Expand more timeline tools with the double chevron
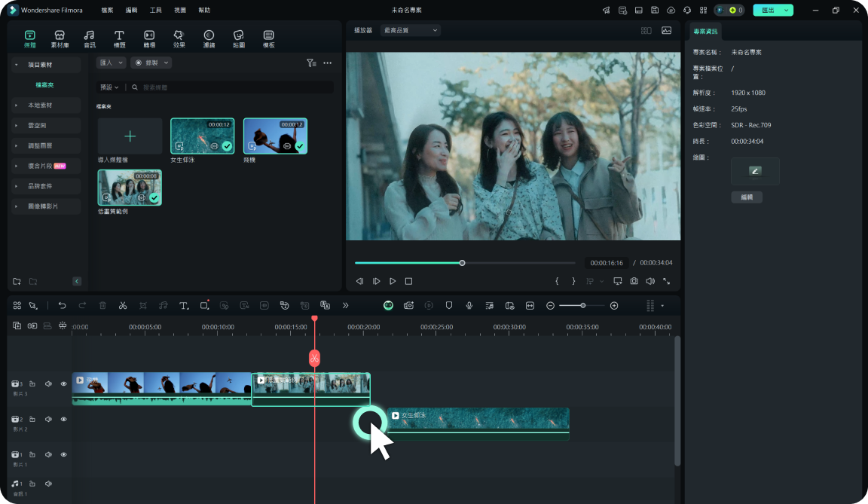 (345, 305)
